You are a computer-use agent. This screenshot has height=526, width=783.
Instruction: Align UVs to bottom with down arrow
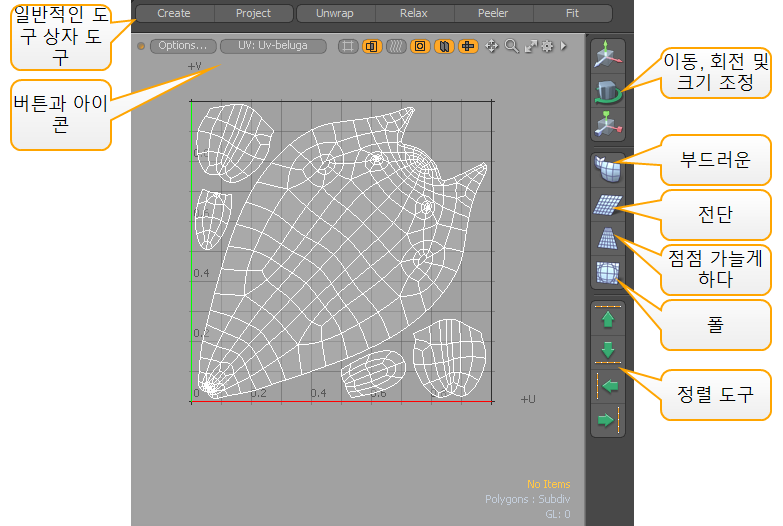(x=608, y=351)
